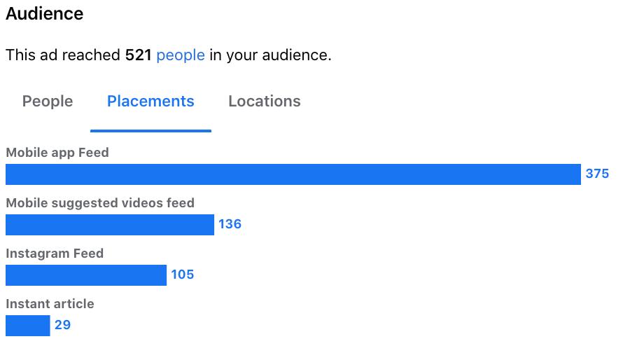Screen dimensions: 644x346
Task: Click the 'Instagram Feed' label
Action: pos(55,254)
